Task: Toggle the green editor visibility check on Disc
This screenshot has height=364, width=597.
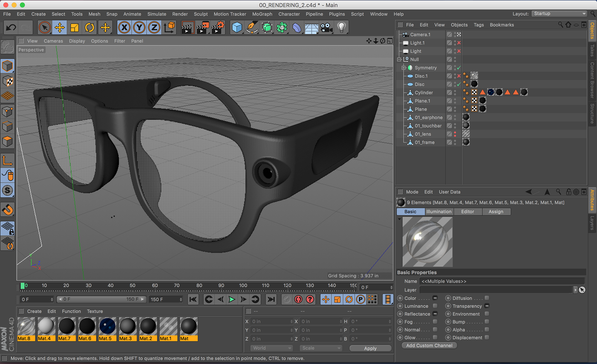Action: 459,84
